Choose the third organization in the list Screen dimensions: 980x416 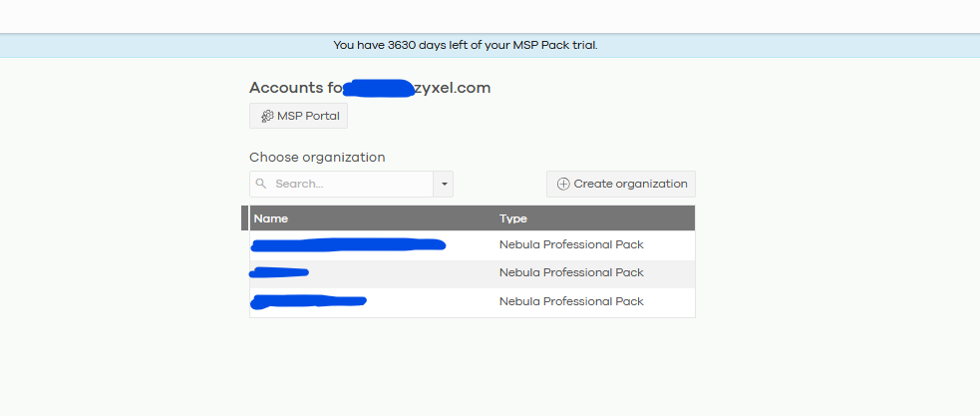click(x=309, y=300)
